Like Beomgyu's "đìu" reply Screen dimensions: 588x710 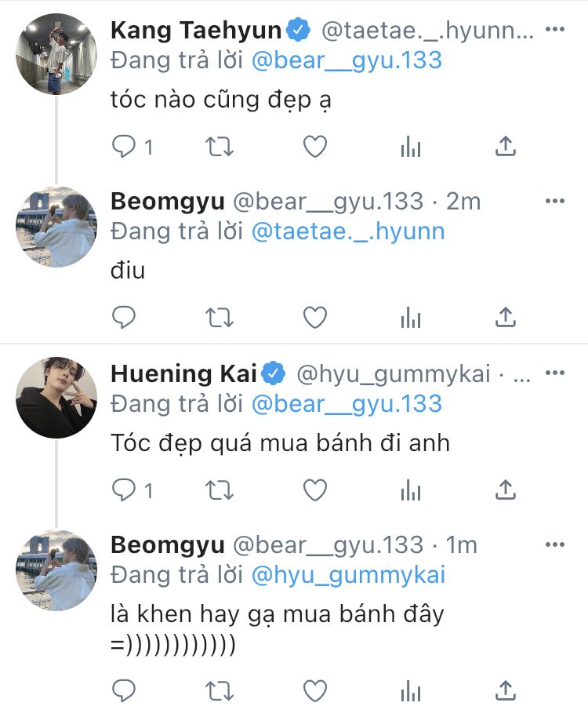click(x=314, y=317)
